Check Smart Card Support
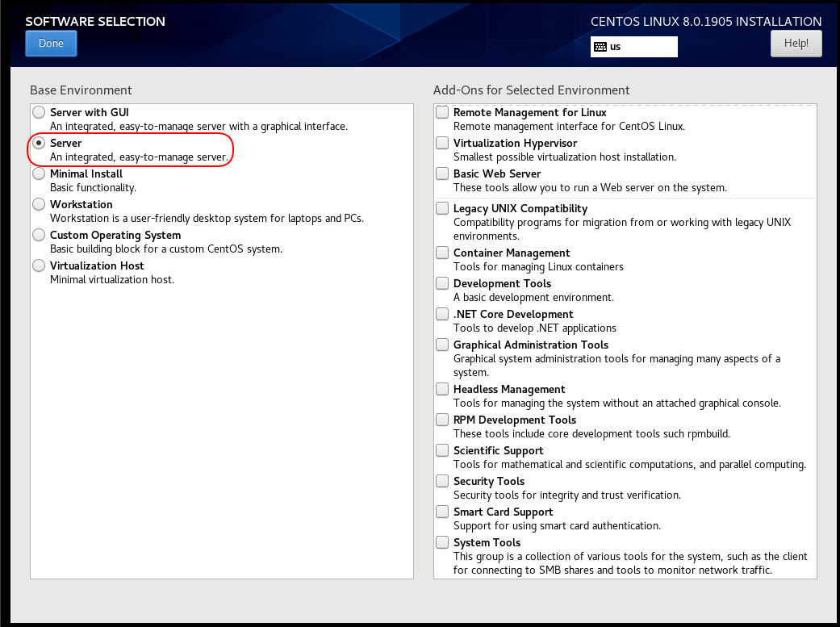Viewport: 840px width, 627px height. [x=441, y=511]
